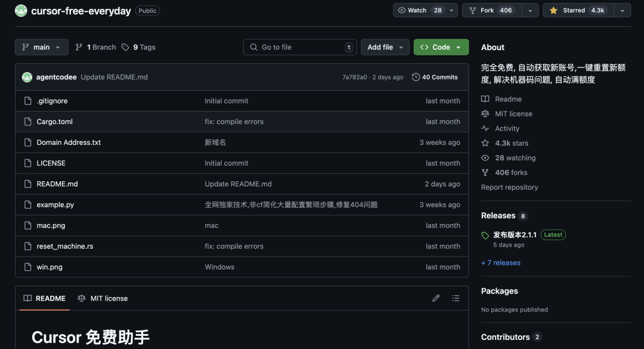Open the green Code dropdown button
This screenshot has width=644, height=349.
pyautogui.click(x=441, y=47)
